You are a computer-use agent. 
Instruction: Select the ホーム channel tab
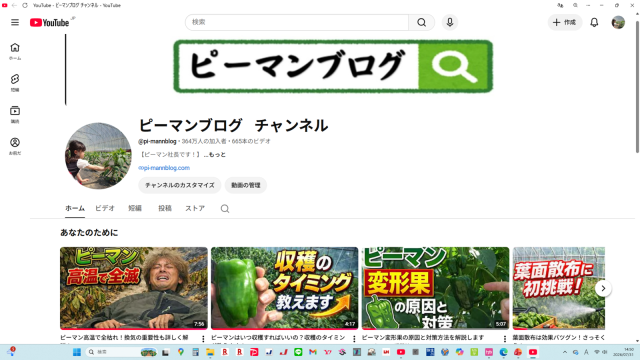75,209
